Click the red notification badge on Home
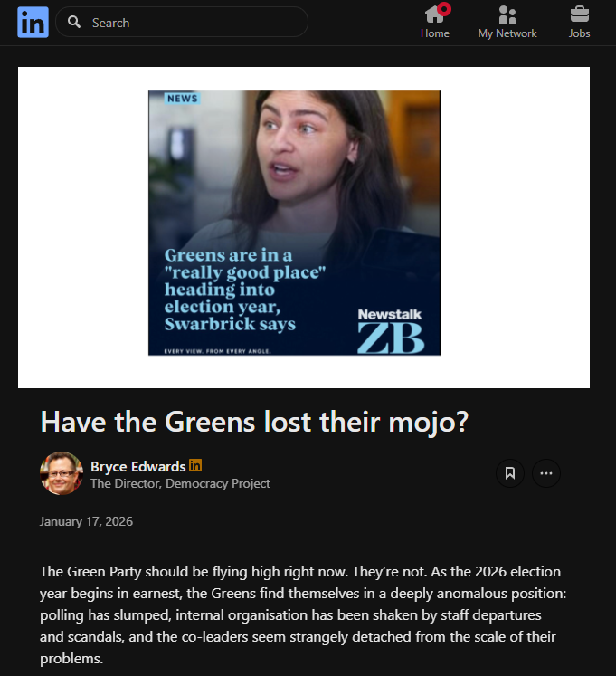The height and width of the screenshot is (676, 616). pyautogui.click(x=444, y=9)
